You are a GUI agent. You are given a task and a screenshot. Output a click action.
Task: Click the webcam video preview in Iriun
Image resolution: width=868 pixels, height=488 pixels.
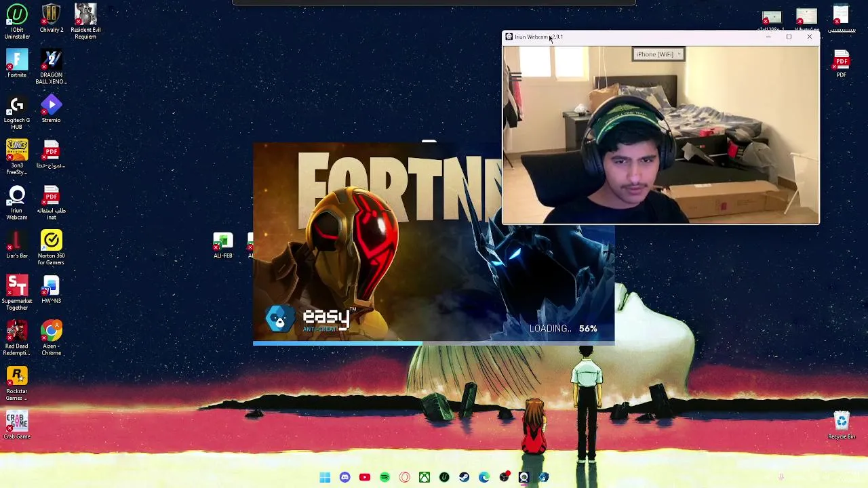[660, 134]
